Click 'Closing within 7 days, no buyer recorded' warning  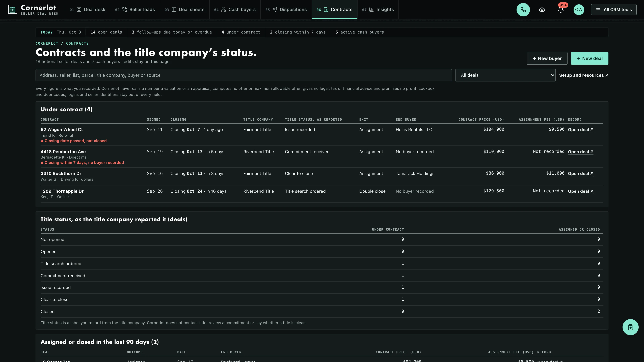(82, 163)
